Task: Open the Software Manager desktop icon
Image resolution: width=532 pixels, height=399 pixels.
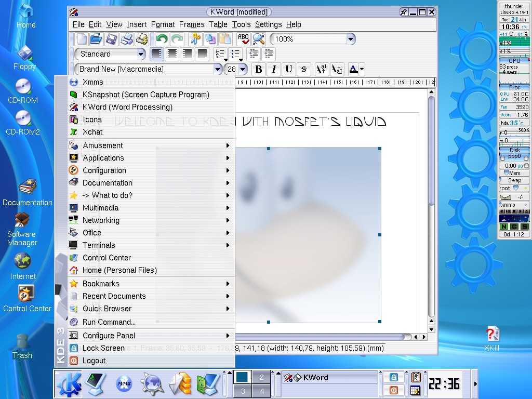Action: [22, 229]
